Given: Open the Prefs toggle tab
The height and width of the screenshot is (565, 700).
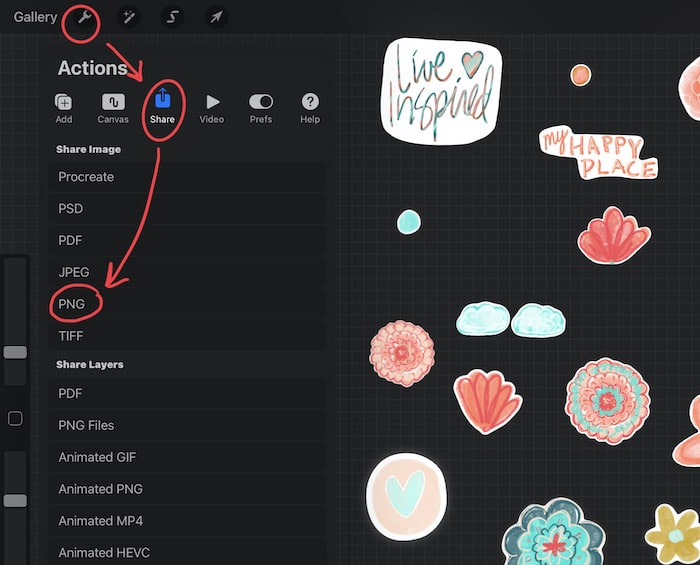Looking at the screenshot, I should click(x=261, y=108).
